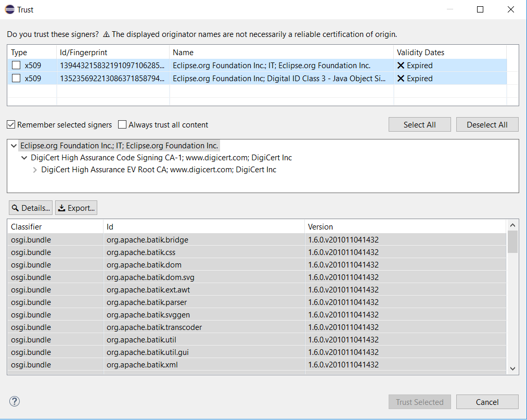Select DigiCert High Assurance Code Signing CA-1 item
Screen dimensions: 527x420
click(x=161, y=158)
